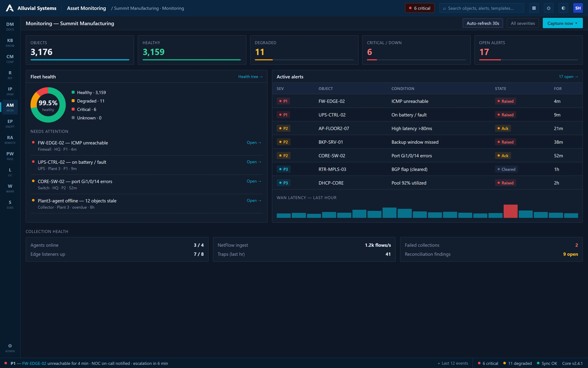Open L Lic sidebar module

click(x=10, y=172)
